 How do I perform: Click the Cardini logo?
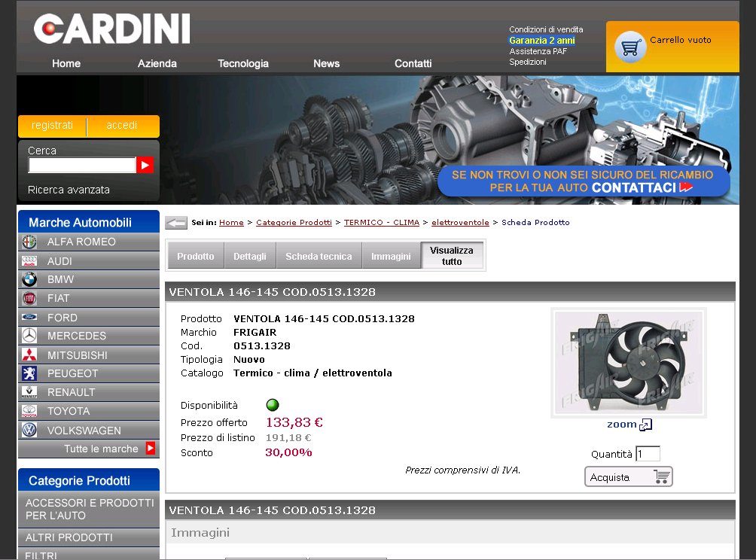click(112, 29)
